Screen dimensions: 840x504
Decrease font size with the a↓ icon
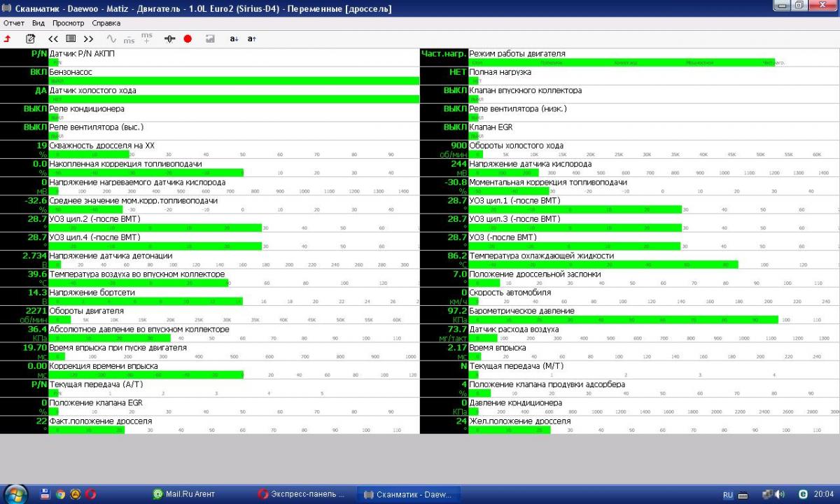click(x=234, y=38)
